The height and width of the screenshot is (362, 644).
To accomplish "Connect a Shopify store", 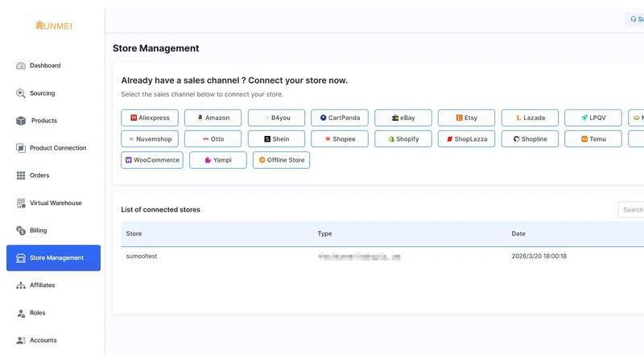I will pyautogui.click(x=403, y=139).
